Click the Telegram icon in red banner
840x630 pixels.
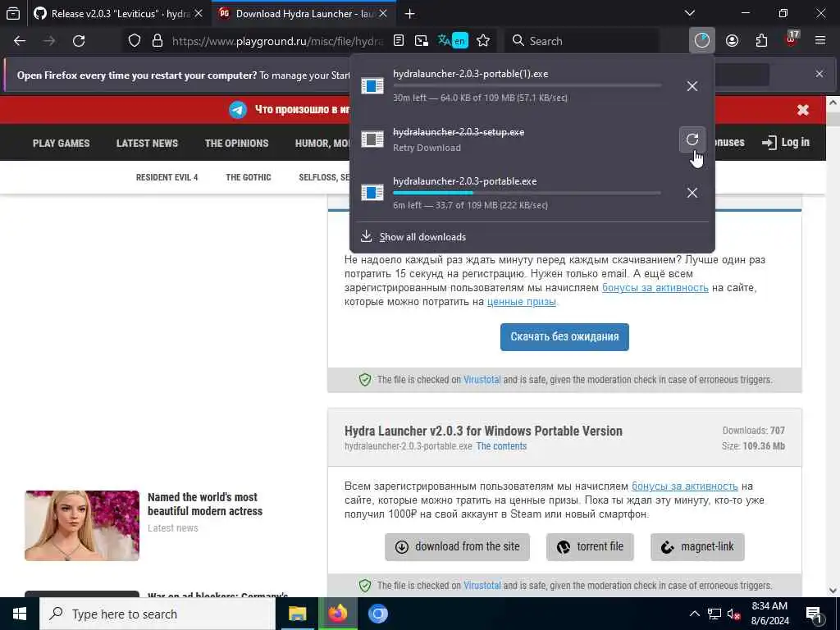tap(238, 110)
